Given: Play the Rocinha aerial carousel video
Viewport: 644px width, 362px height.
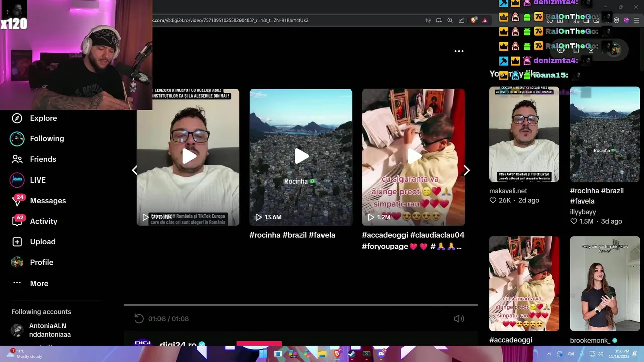Looking at the screenshot, I should [302, 156].
